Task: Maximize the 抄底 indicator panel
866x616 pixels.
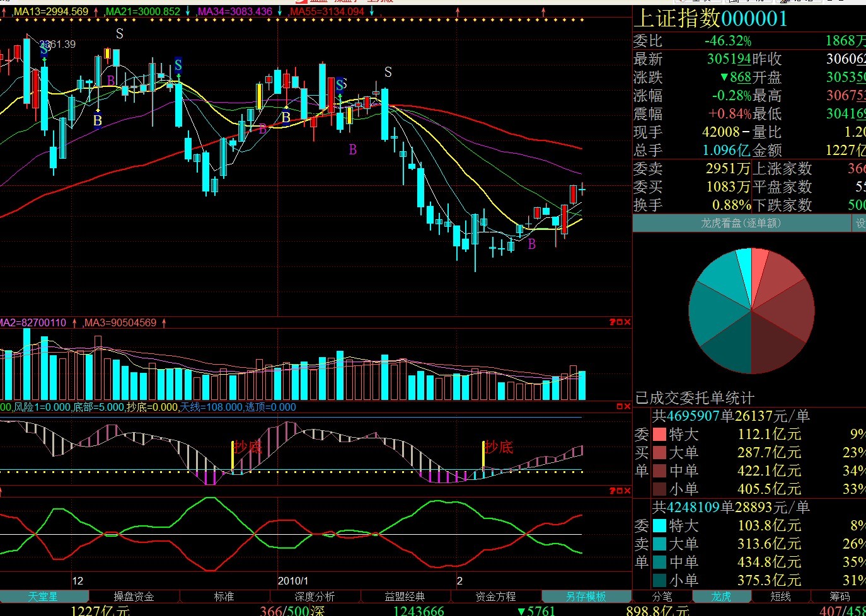Action: pyautogui.click(x=620, y=407)
